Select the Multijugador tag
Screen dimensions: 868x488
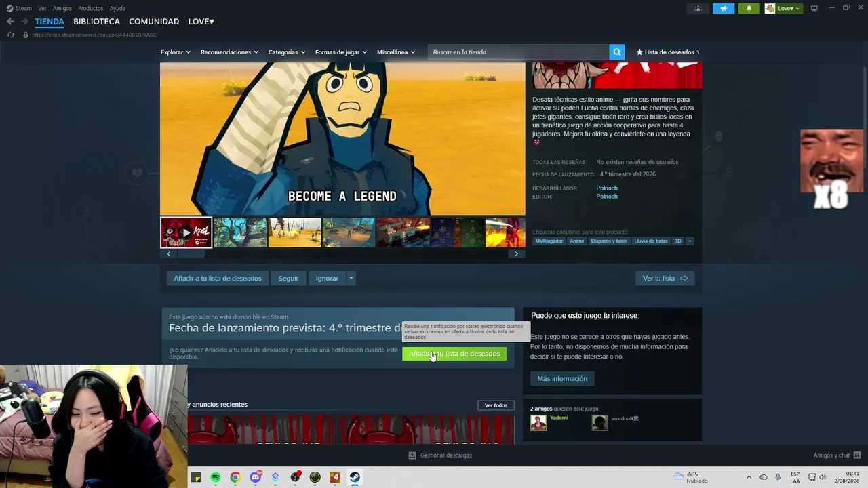pyautogui.click(x=549, y=241)
